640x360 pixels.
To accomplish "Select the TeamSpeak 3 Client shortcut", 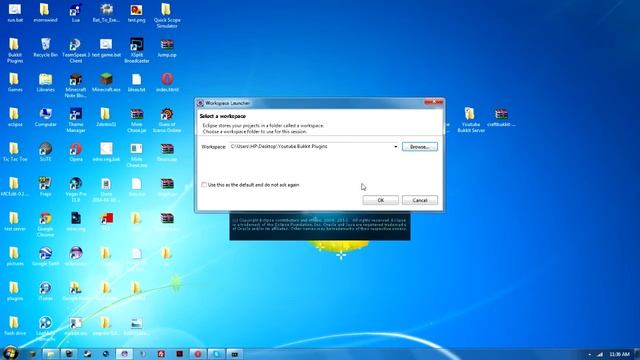I will tap(76, 50).
